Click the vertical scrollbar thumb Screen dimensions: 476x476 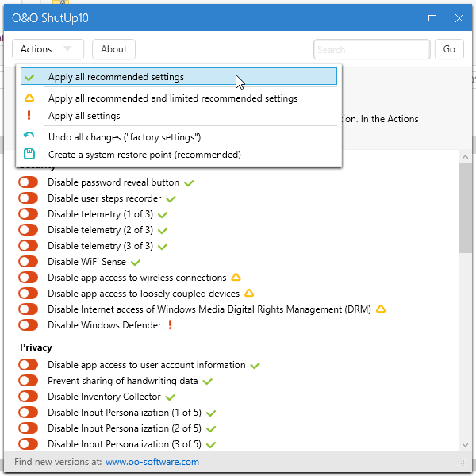(465, 208)
